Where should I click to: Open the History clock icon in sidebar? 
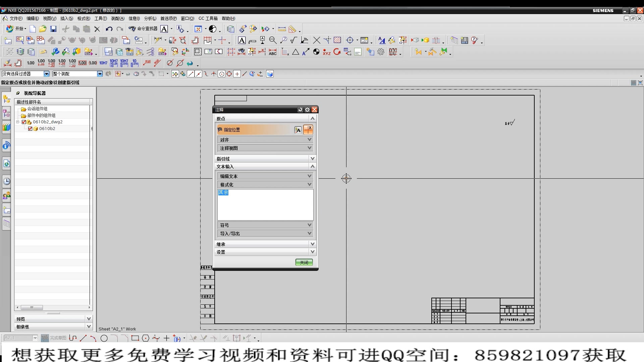coord(7,181)
